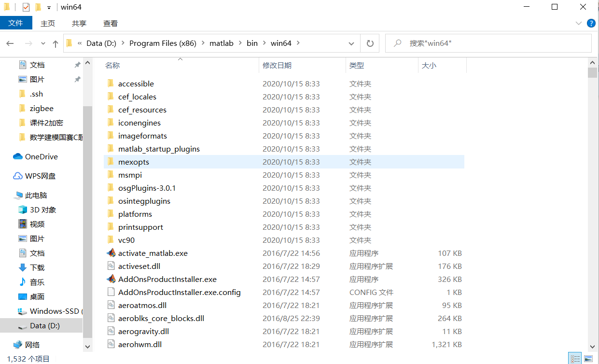Click the AddOnsProductInstaller.exe MATLAB icon
This screenshot has height=364, width=599.
(x=111, y=279)
